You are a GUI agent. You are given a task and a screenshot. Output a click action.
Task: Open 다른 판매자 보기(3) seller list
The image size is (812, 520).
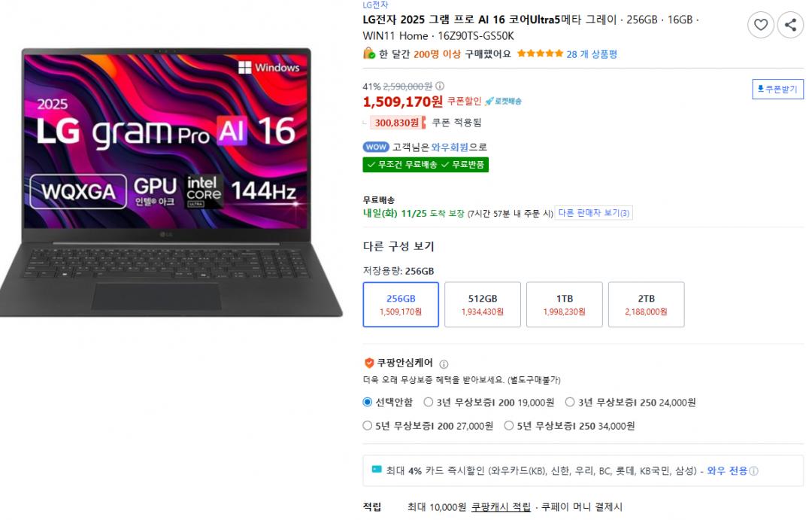[x=593, y=213]
